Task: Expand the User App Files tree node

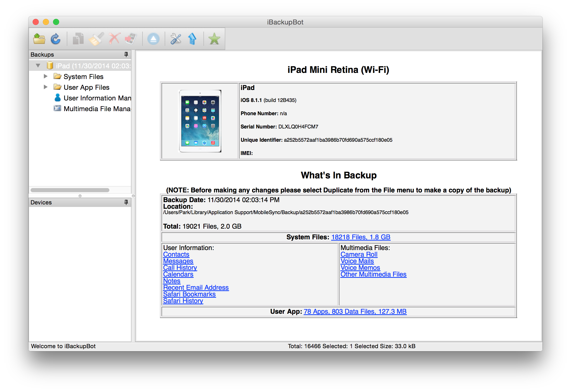Action: [46, 87]
